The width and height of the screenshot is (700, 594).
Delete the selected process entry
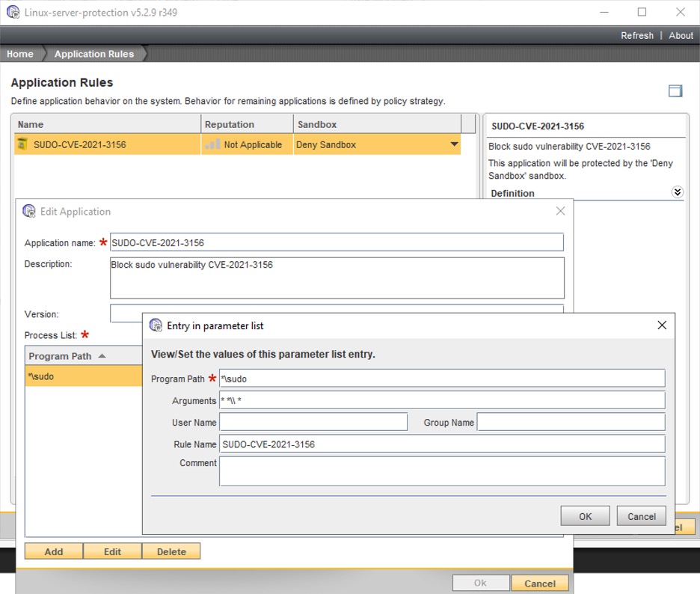tap(171, 551)
